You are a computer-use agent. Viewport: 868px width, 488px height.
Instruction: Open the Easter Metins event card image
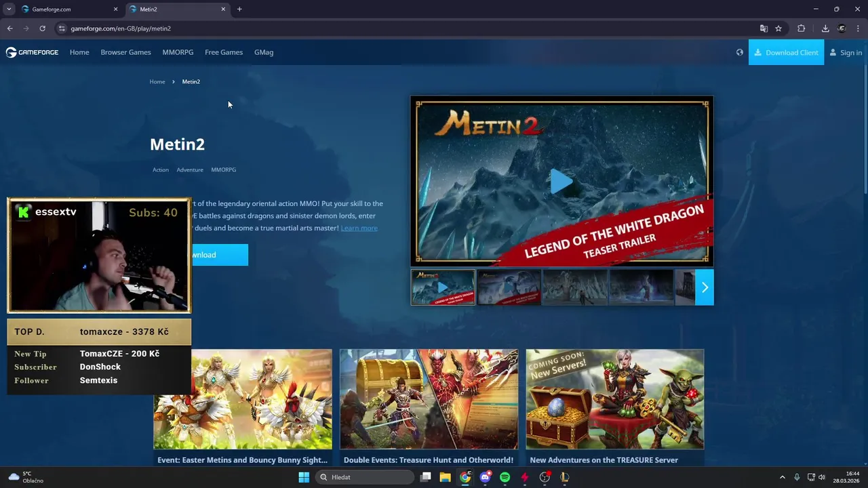[x=243, y=399]
